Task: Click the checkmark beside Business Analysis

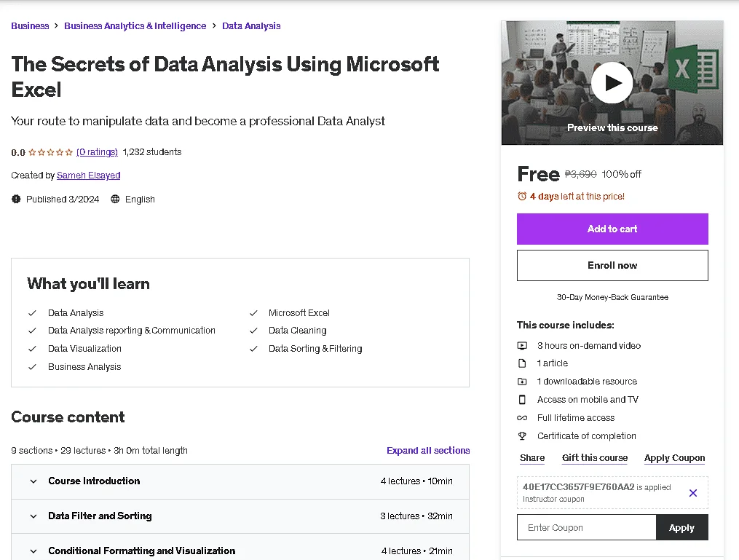Action: click(32, 367)
